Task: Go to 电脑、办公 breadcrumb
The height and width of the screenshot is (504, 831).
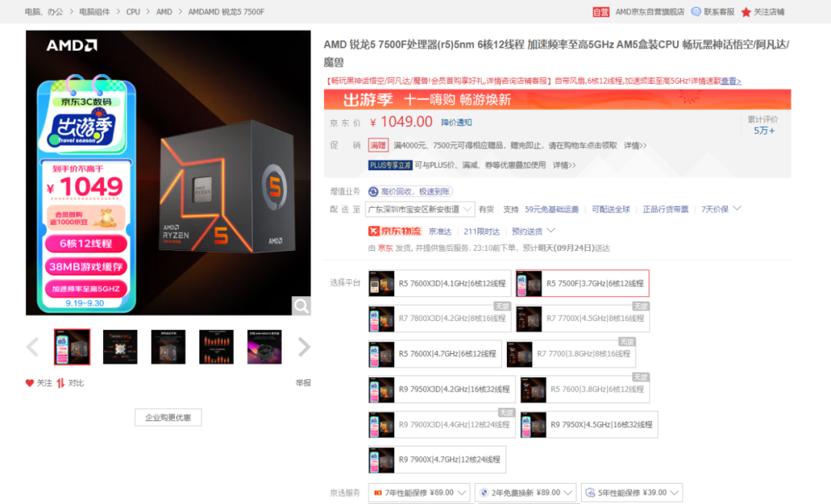Action: [43, 12]
